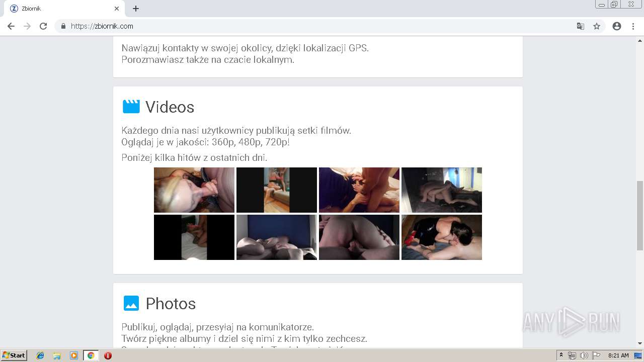Click the line starting "Twórz piękne albumy"
This screenshot has height=362, width=644.
[245, 339]
